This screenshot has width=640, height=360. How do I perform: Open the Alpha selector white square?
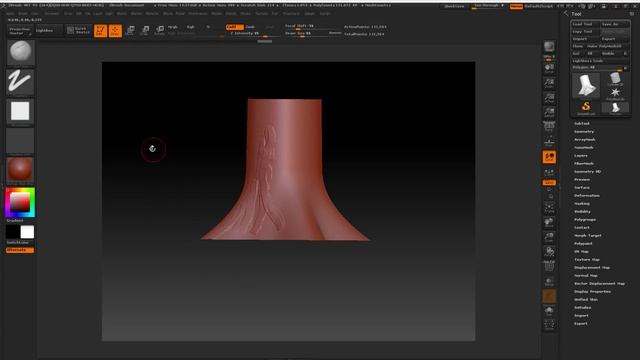click(x=20, y=111)
